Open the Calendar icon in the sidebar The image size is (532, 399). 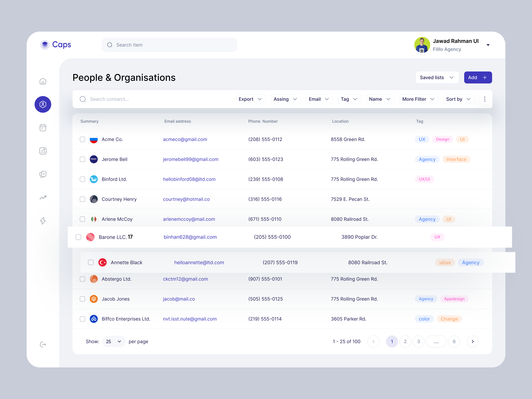click(43, 127)
